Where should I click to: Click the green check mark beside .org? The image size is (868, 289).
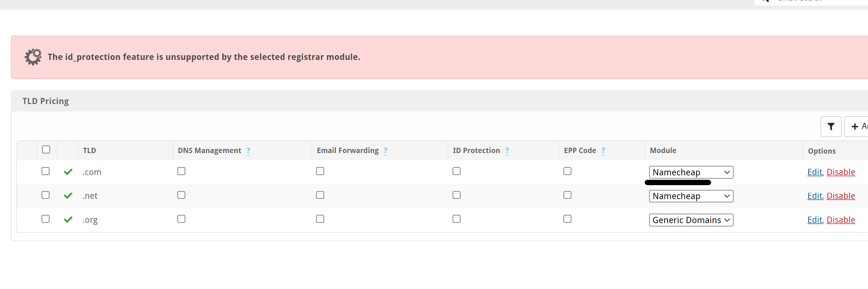(68, 220)
